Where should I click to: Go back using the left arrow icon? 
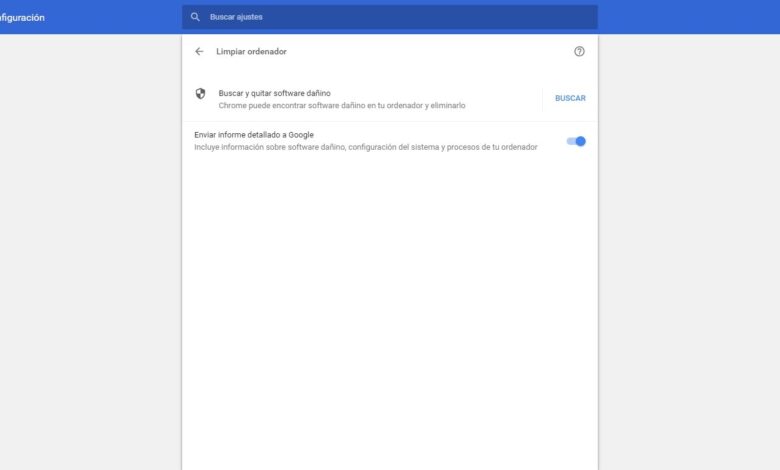coord(199,51)
